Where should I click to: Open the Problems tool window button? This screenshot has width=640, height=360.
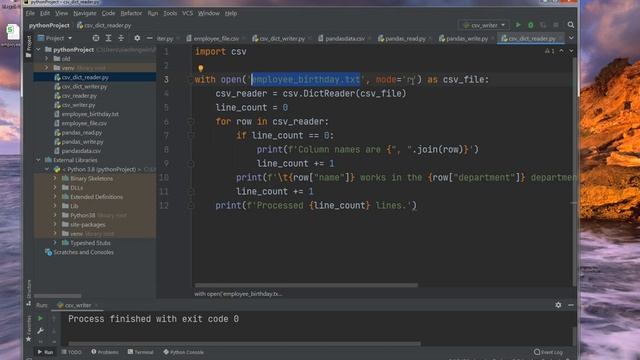[x=105, y=352]
